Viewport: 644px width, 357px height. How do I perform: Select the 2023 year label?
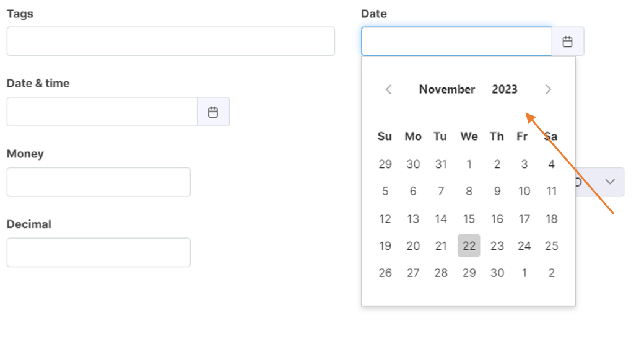[x=505, y=89]
